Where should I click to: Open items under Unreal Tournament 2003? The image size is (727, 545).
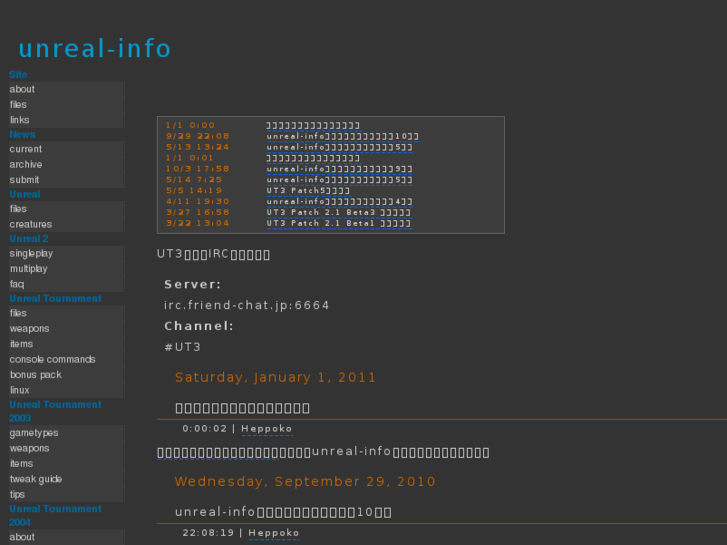pos(66,463)
